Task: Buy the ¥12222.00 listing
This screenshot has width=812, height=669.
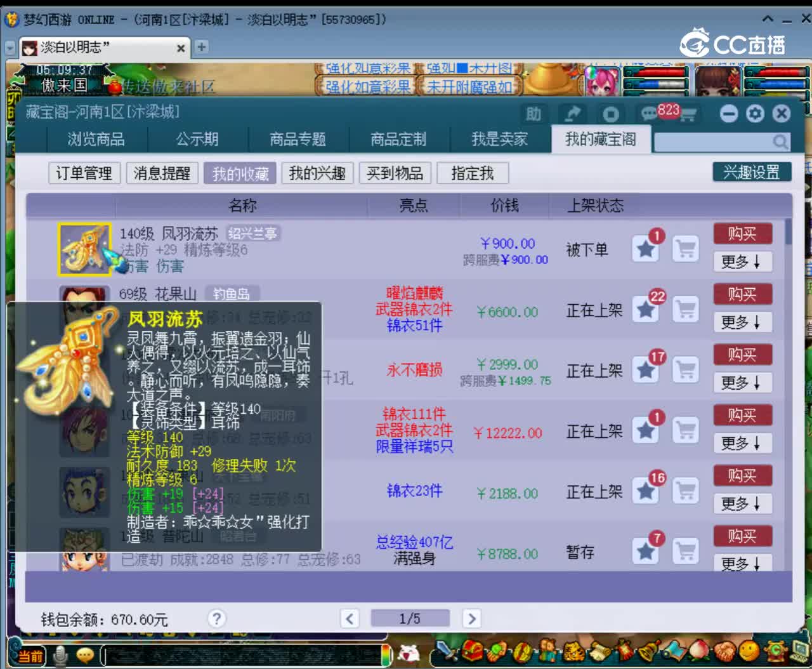Action: 742,415
